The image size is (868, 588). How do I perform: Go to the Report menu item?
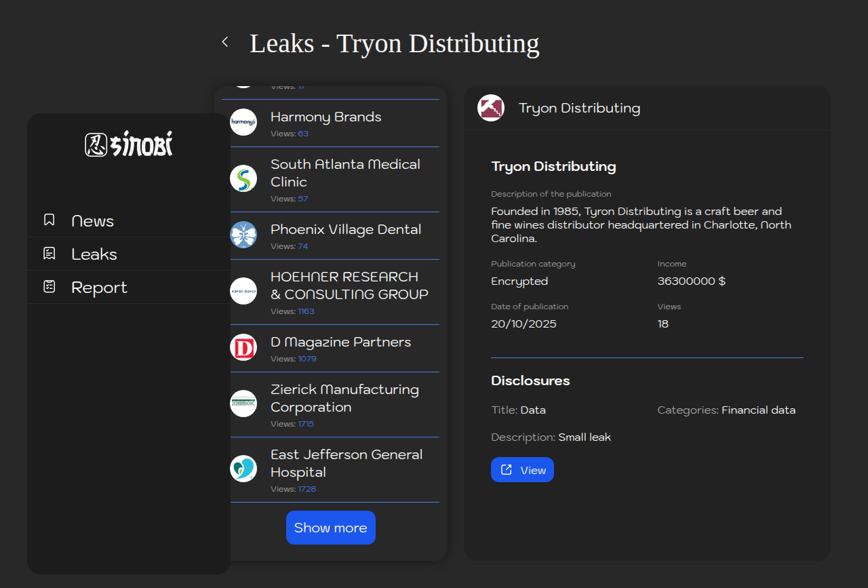pyautogui.click(x=99, y=288)
